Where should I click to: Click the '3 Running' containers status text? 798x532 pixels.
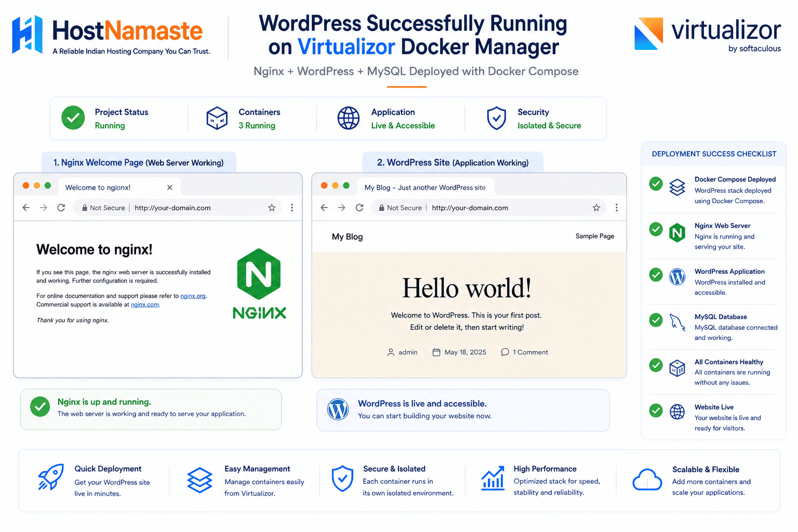[257, 126]
